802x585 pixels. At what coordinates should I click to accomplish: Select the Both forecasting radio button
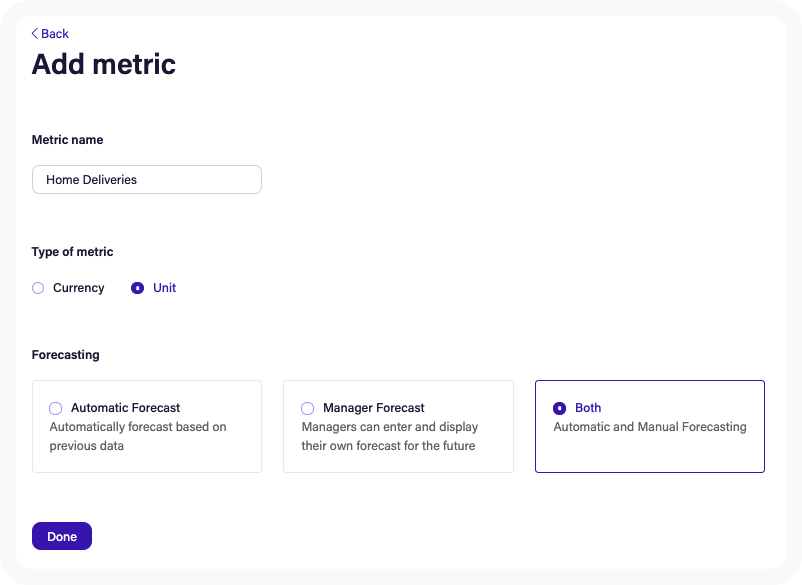coord(562,408)
